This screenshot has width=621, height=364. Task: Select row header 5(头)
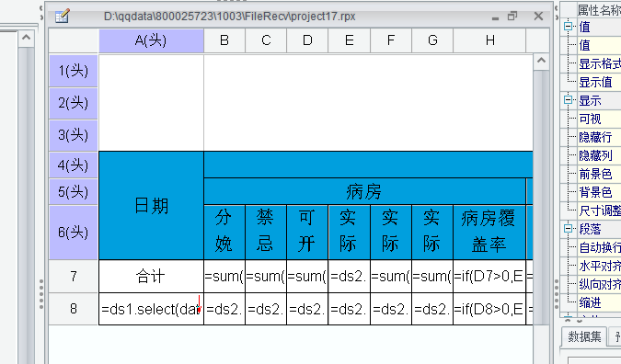tap(74, 192)
